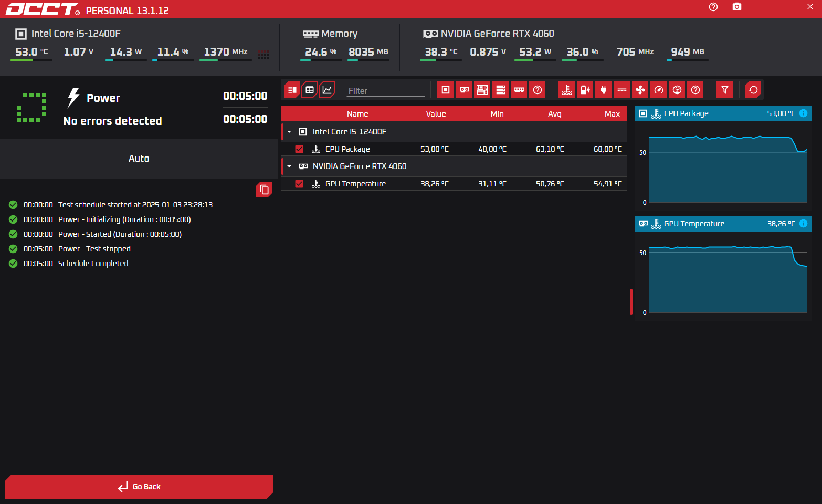Click the log entry Test schedule started
This screenshot has height=504, width=822.
tap(135, 205)
